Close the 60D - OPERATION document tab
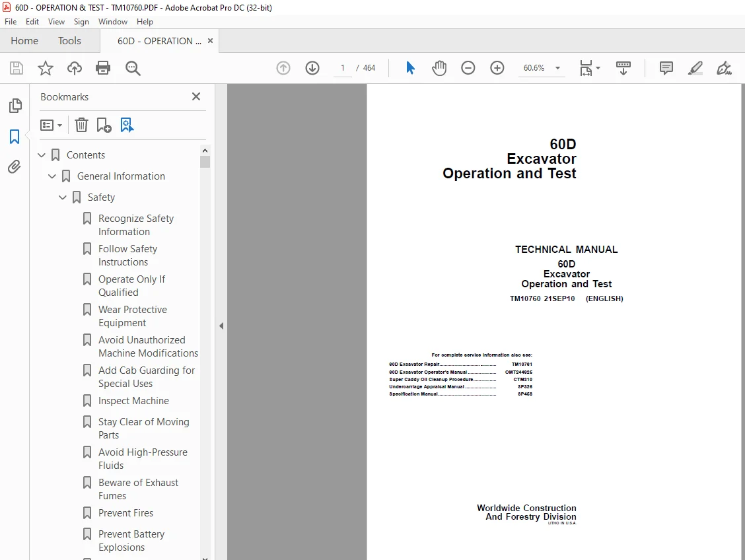 click(x=210, y=41)
